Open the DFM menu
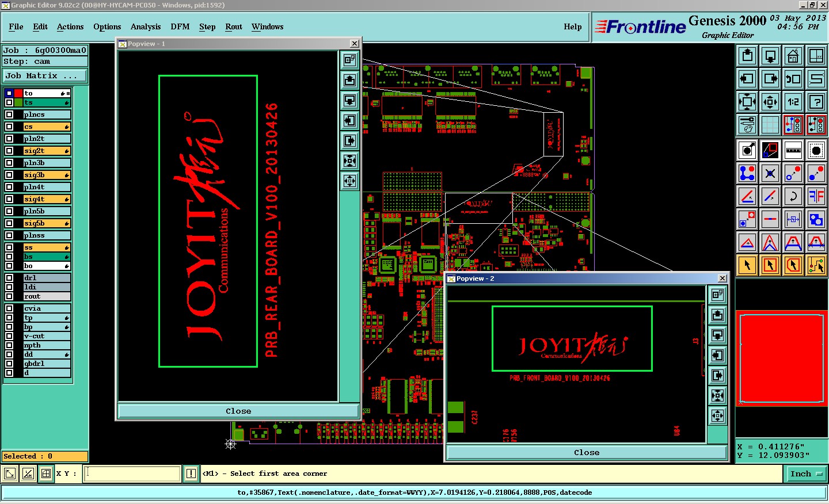The height and width of the screenshot is (504, 829). point(180,26)
